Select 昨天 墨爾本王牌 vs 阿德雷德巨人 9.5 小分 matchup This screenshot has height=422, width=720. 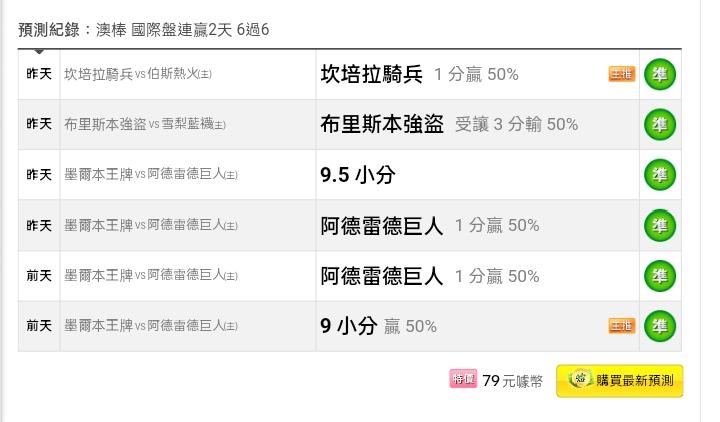151,174
